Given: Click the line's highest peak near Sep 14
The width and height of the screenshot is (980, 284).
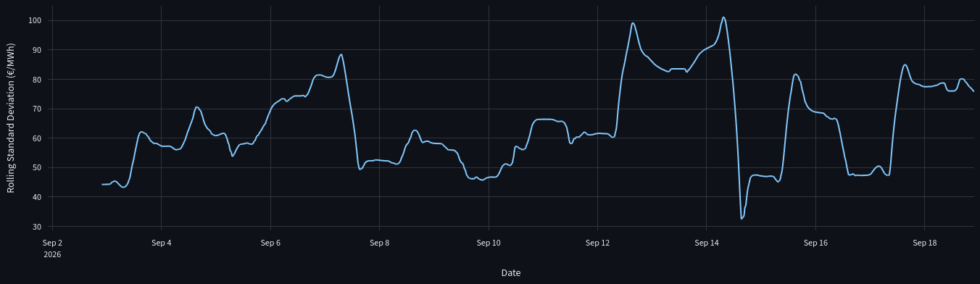Looking at the screenshot, I should 723,17.
